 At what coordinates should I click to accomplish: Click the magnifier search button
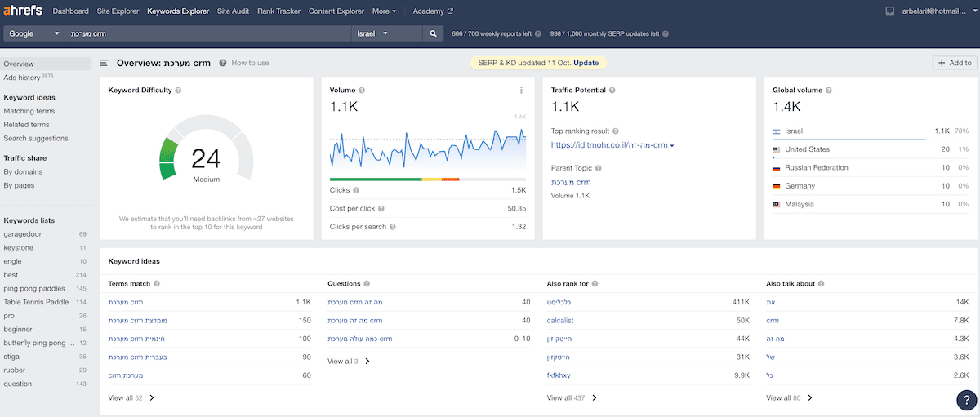pyautogui.click(x=434, y=33)
